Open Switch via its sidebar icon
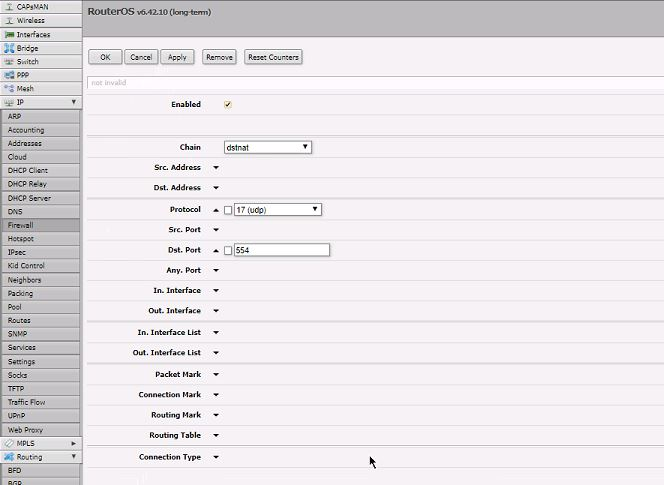This screenshot has width=664, height=485. coord(9,61)
